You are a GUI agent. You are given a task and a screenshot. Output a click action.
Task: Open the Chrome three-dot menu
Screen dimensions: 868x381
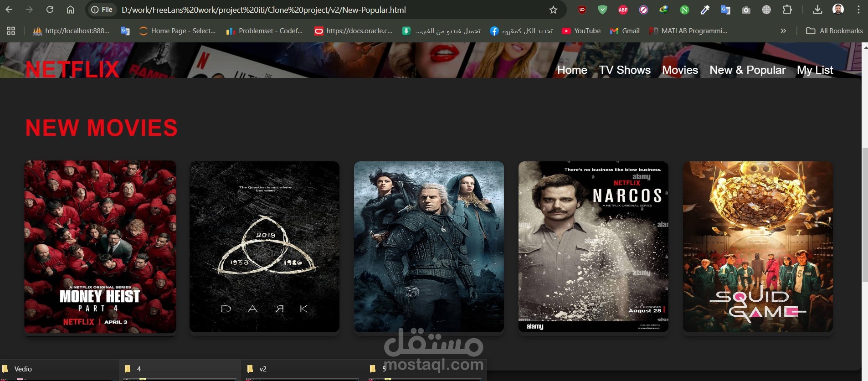858,10
